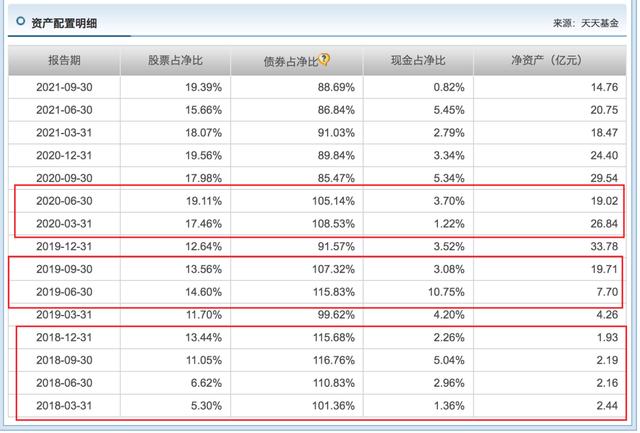
Task: Click the 19.39% stock ratio value
Action: 204,87
